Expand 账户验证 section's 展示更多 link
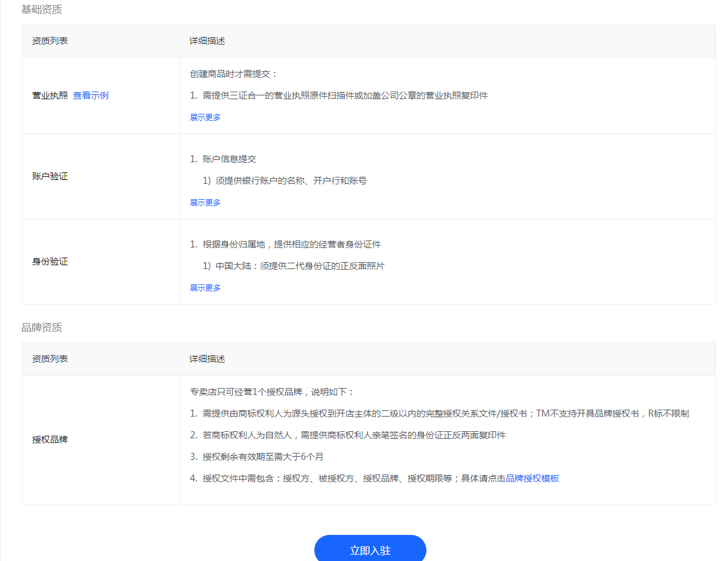 [x=206, y=202]
